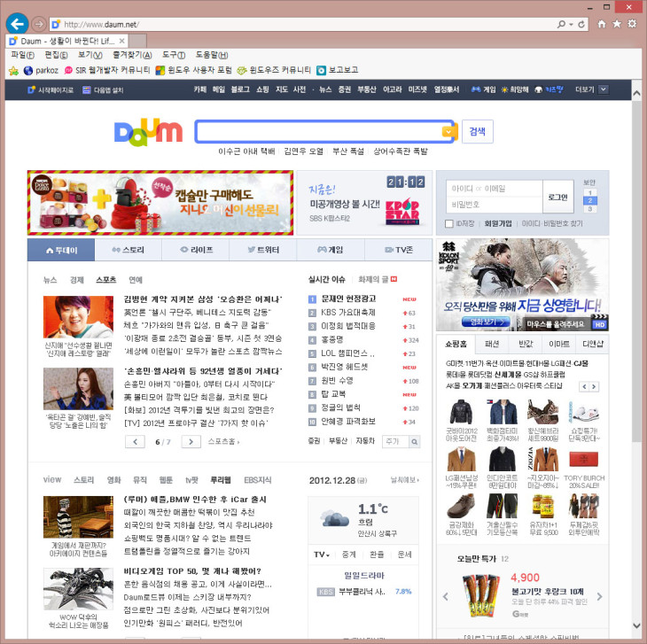Open the 도구 menu
This screenshot has width=647, height=644.
coord(174,55)
